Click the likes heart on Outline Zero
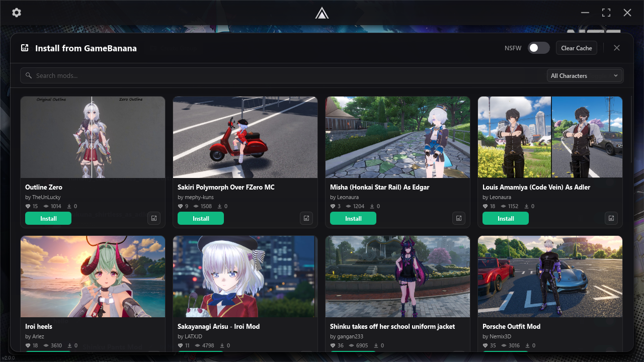 point(28,206)
